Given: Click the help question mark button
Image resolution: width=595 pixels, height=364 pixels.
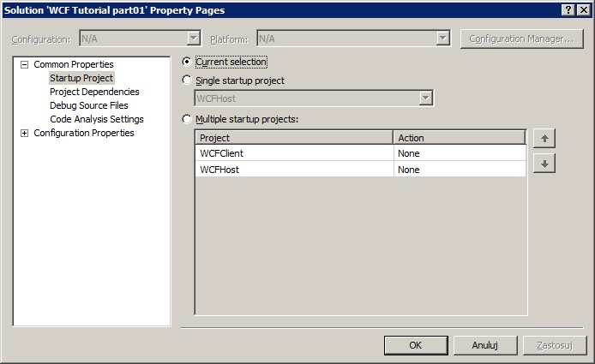Looking at the screenshot, I should (x=568, y=9).
